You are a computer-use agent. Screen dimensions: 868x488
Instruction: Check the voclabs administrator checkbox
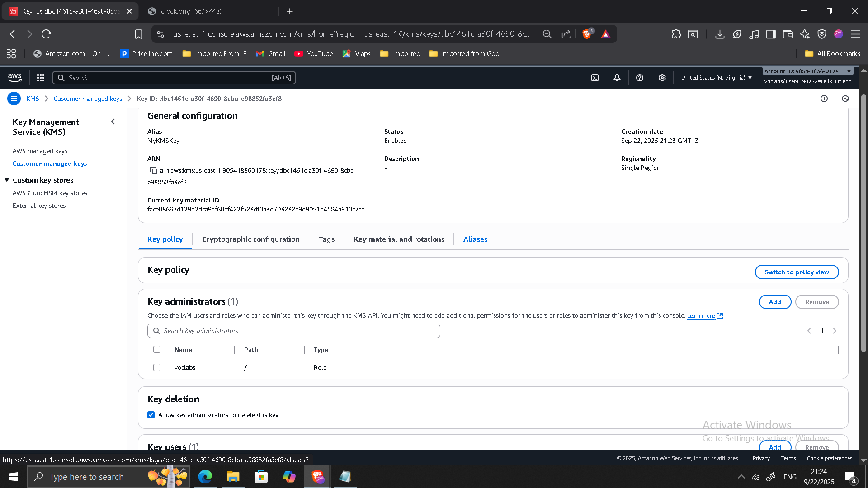(x=157, y=367)
